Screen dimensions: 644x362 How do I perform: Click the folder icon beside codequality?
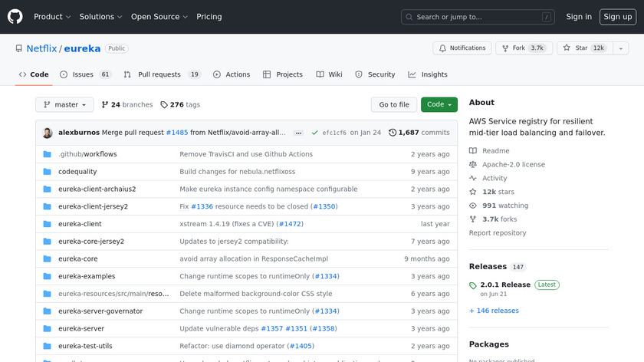tap(48, 171)
